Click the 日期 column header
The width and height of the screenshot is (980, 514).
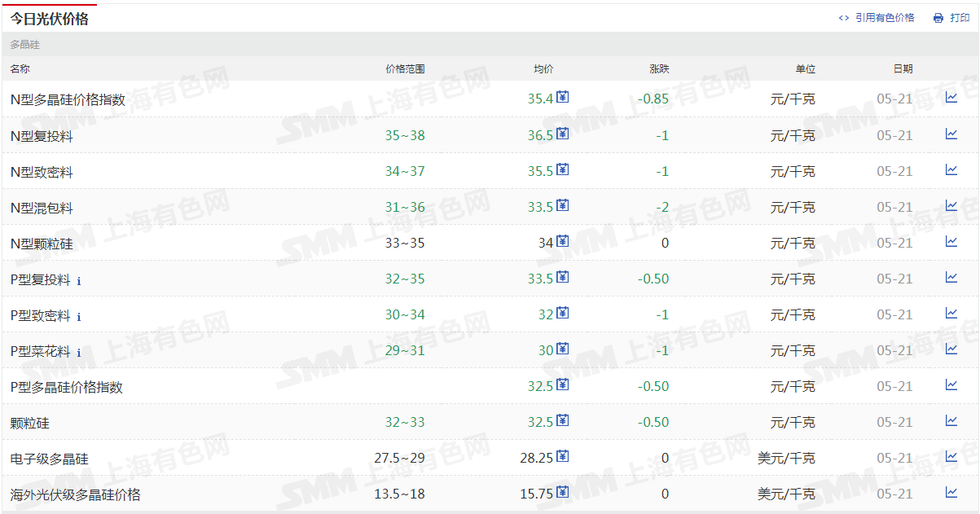903,69
